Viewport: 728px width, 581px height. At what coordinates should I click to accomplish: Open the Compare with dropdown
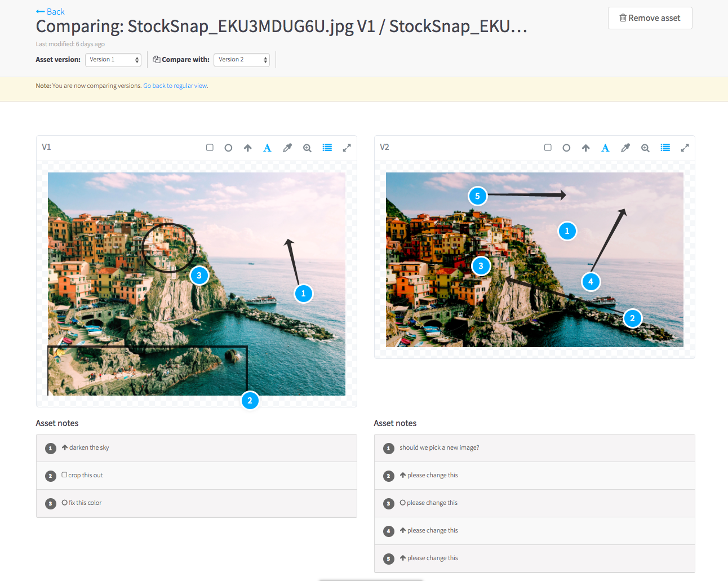pos(242,60)
